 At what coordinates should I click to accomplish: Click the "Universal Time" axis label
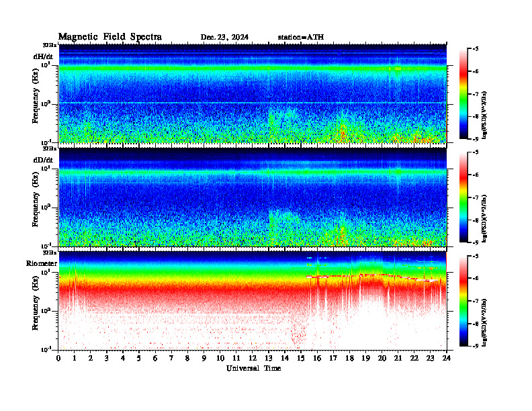point(253,368)
